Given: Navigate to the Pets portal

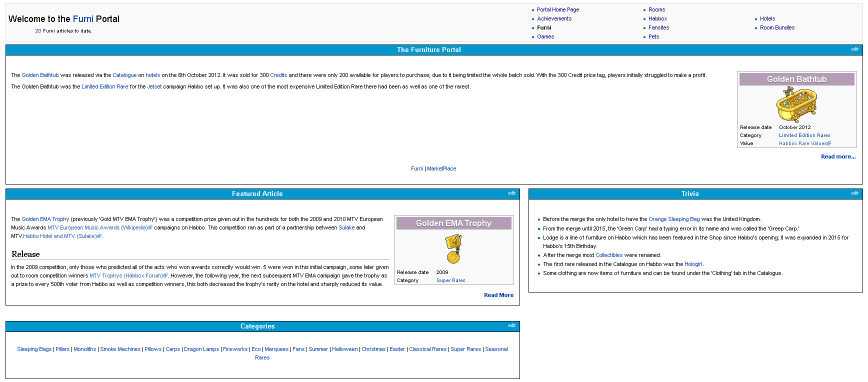Looking at the screenshot, I should (x=653, y=36).
